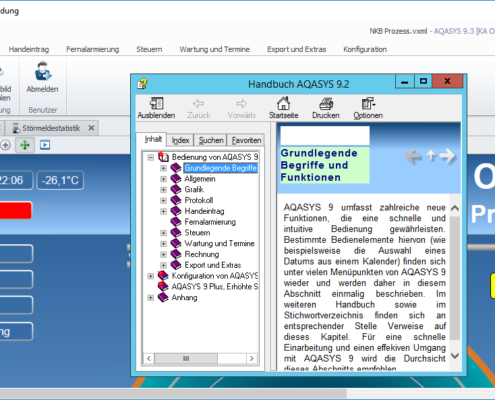495x400 pixels.
Task: Minimize the Handbuch AQASYS 9.2 window
Action: [x=405, y=81]
